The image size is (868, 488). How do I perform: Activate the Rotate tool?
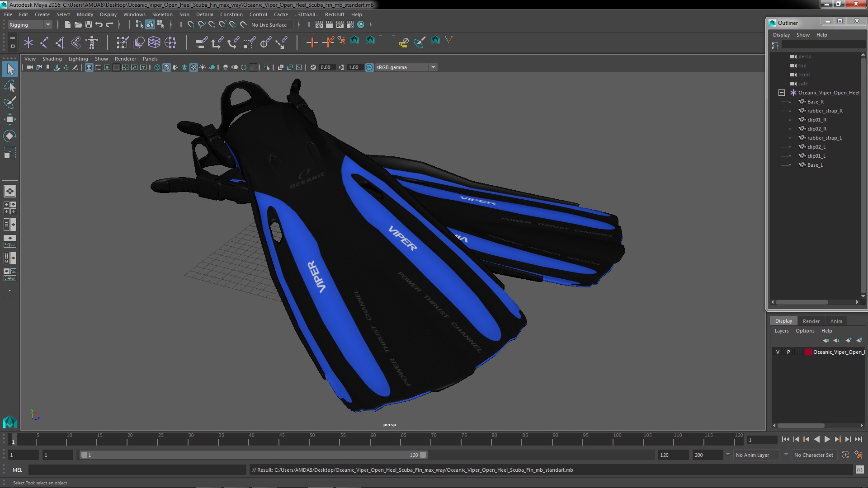[10, 136]
